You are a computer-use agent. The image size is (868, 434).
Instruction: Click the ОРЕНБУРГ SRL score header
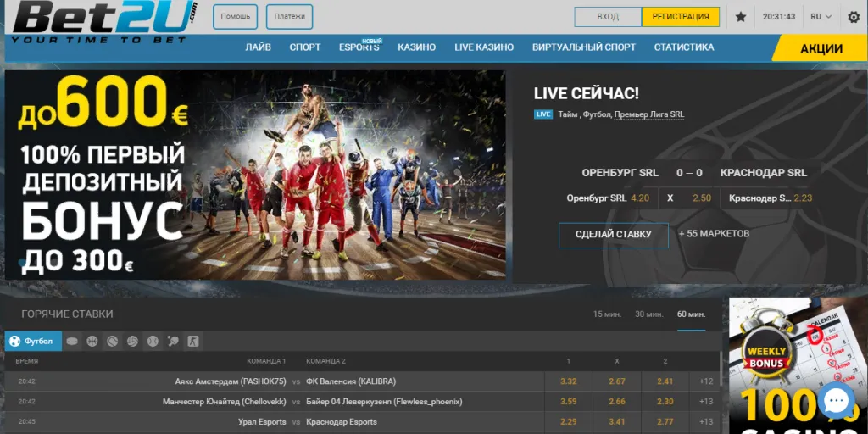pos(620,173)
